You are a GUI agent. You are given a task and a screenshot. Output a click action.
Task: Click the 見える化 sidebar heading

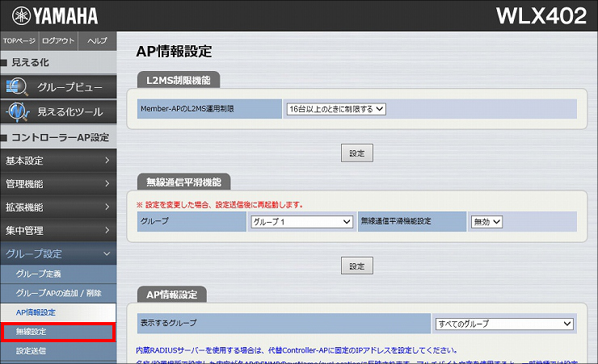coord(30,62)
